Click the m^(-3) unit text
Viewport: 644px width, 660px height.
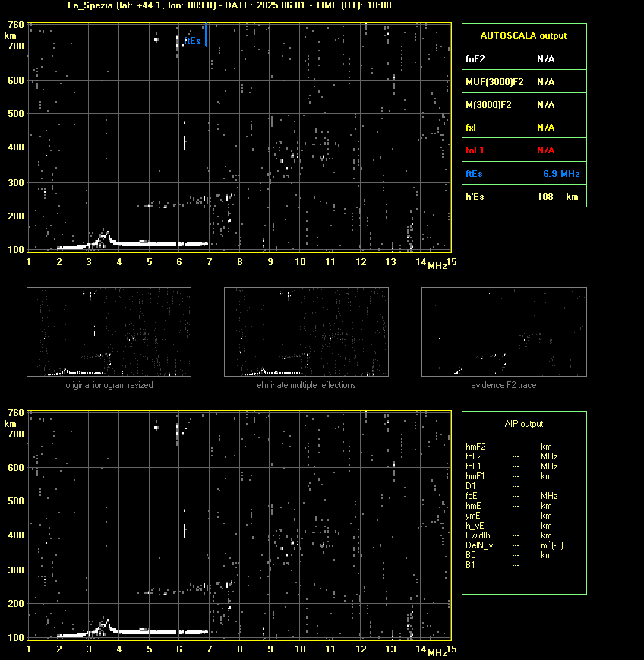click(x=552, y=545)
